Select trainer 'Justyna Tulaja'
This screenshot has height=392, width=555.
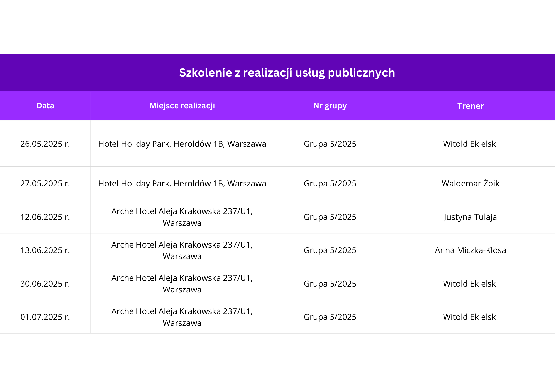click(x=470, y=217)
